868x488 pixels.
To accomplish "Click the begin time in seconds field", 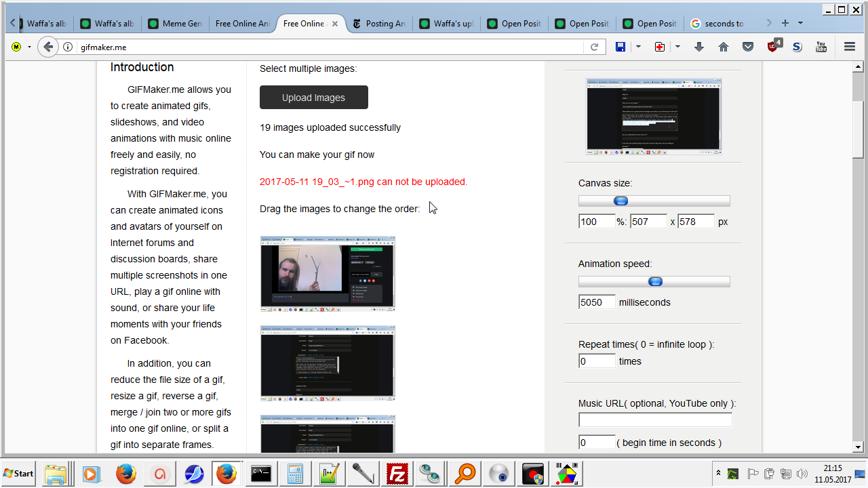I will click(597, 443).
